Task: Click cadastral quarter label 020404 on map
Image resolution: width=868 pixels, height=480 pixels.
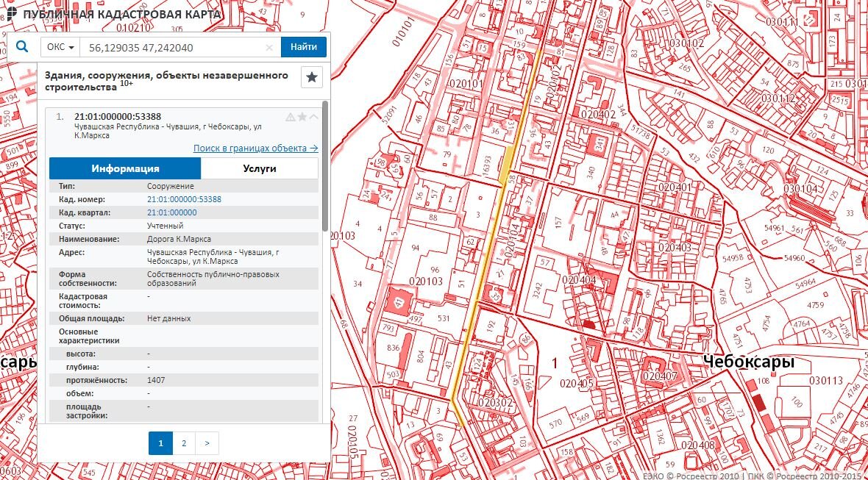Action: 579,280
